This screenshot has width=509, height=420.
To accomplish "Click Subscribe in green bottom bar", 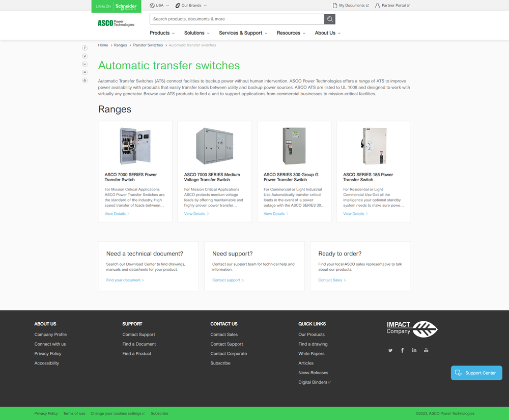I will pyautogui.click(x=159, y=413).
